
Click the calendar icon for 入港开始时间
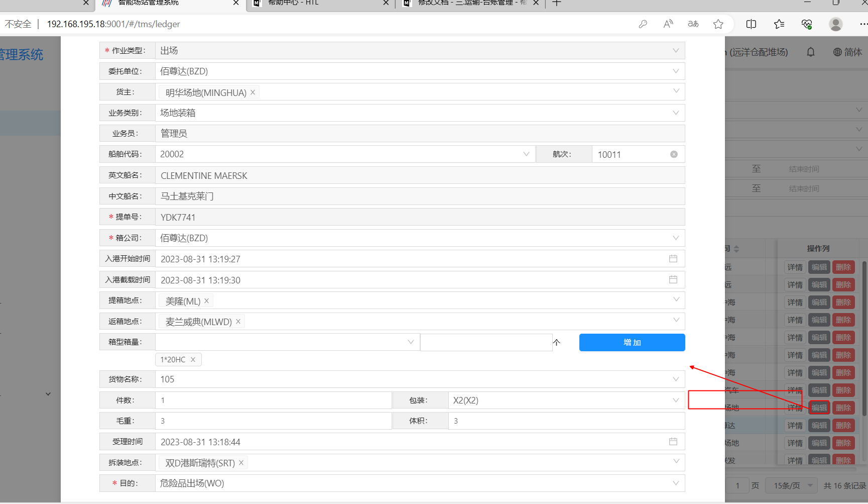673,259
